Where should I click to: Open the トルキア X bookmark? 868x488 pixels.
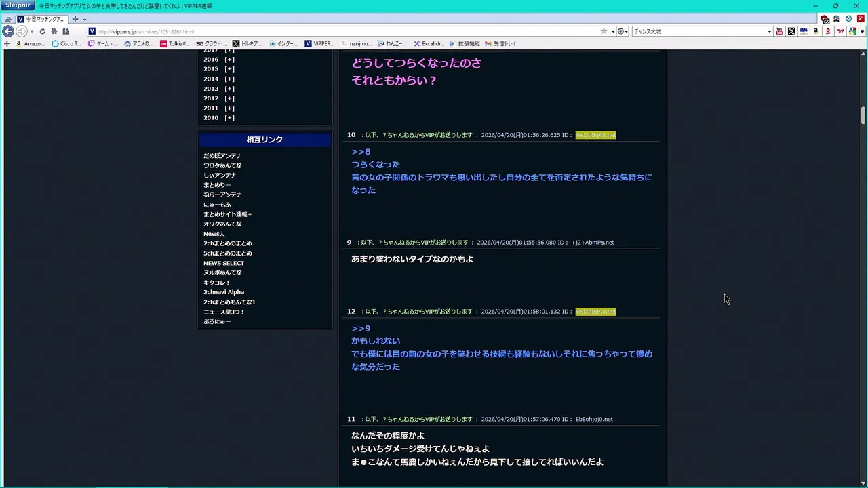click(x=248, y=43)
